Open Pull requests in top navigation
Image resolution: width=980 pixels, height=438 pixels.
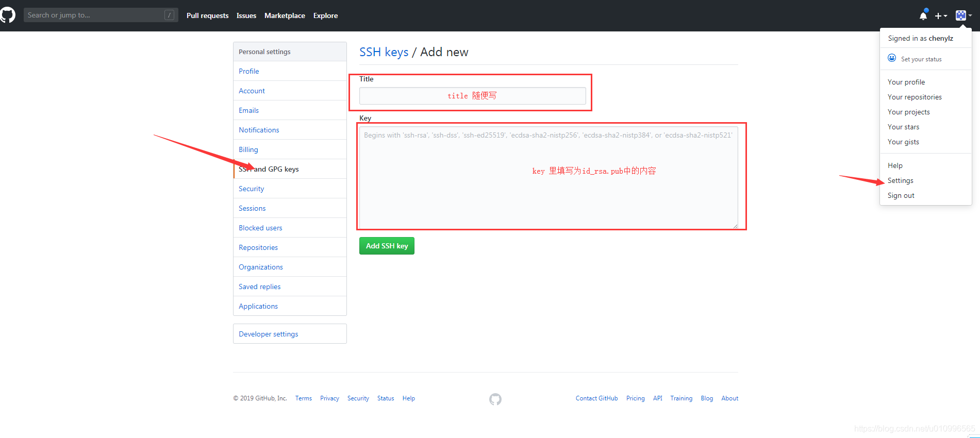[207, 15]
